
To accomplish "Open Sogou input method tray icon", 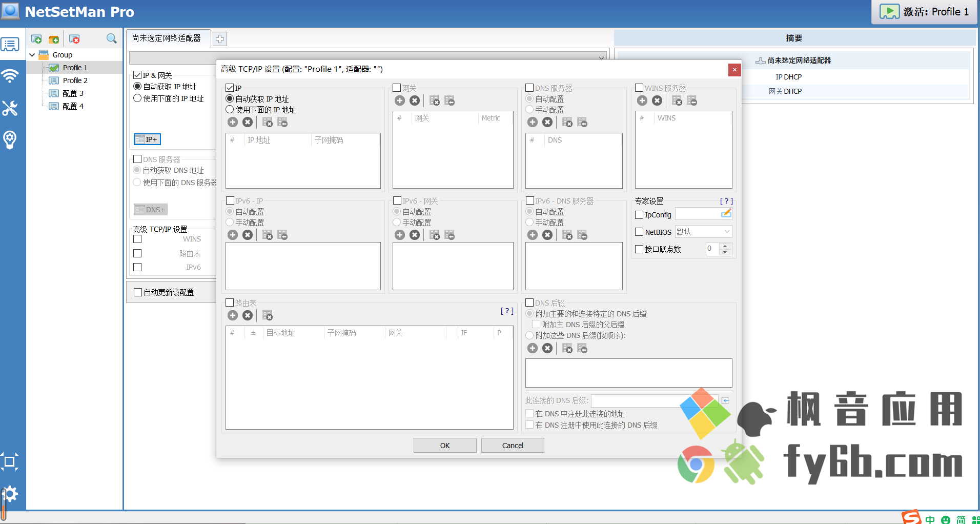I will (911, 517).
